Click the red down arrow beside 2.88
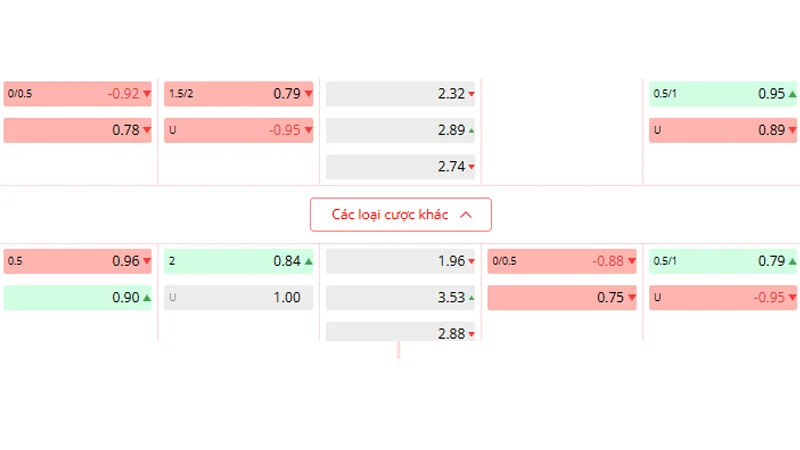 click(472, 334)
